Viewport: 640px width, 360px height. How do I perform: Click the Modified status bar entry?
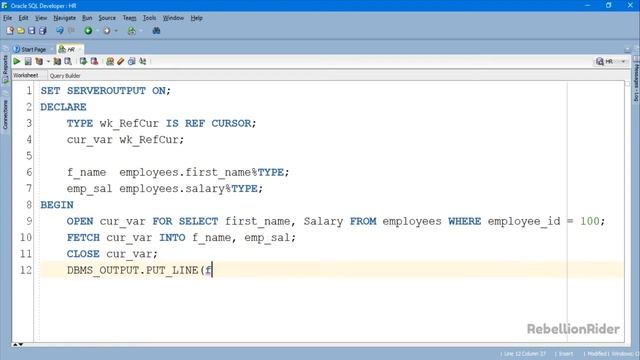(x=596, y=353)
